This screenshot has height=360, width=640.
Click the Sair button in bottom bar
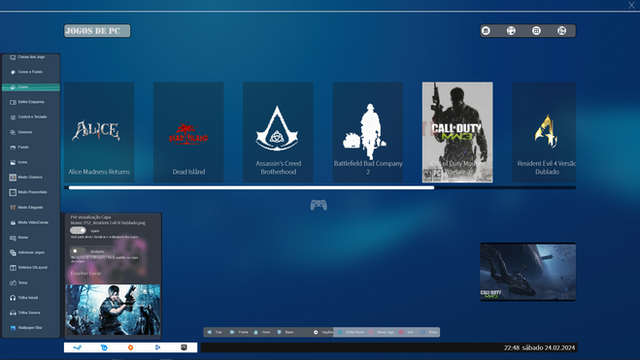[x=407, y=332]
